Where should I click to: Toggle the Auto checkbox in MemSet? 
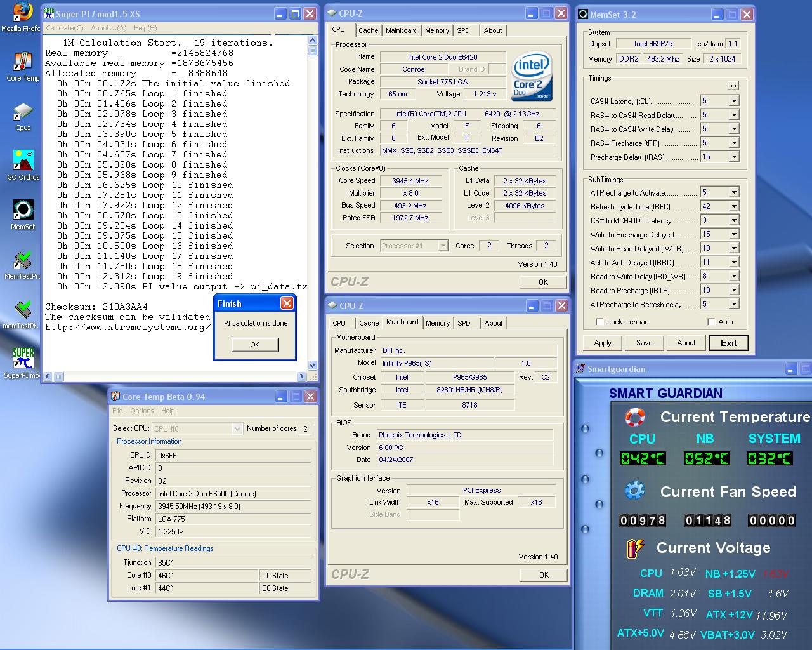pos(711,322)
